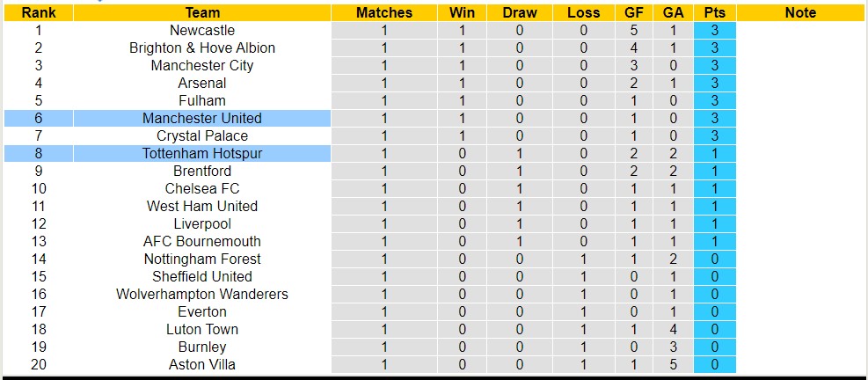Click the Brighton & Hove Albion team name
The width and height of the screenshot is (868, 380).
202,47
